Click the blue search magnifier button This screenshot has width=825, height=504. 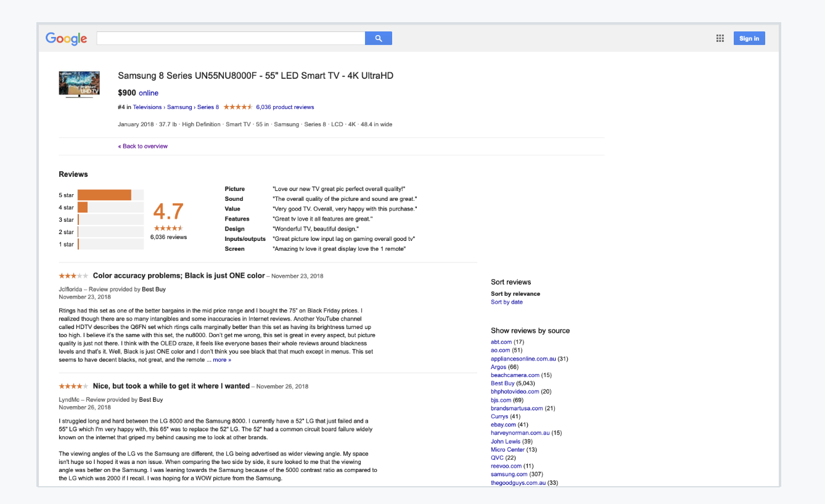pyautogui.click(x=378, y=38)
